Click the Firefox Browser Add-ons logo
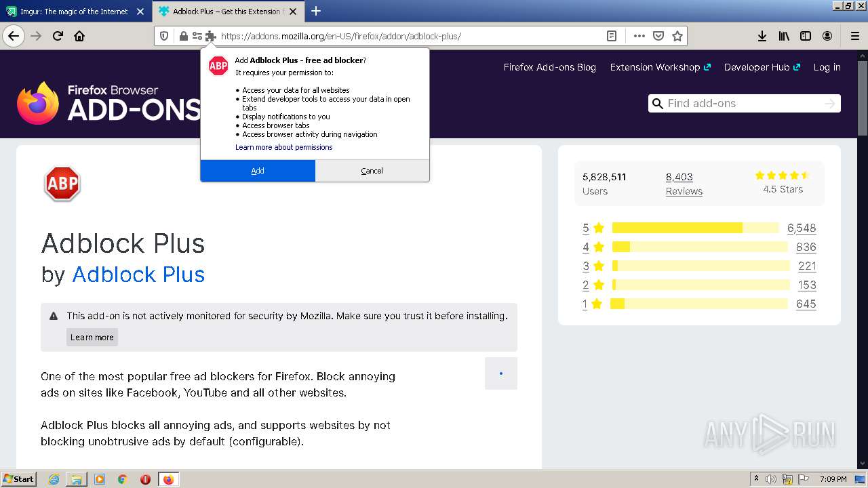868x488 pixels. coord(108,103)
